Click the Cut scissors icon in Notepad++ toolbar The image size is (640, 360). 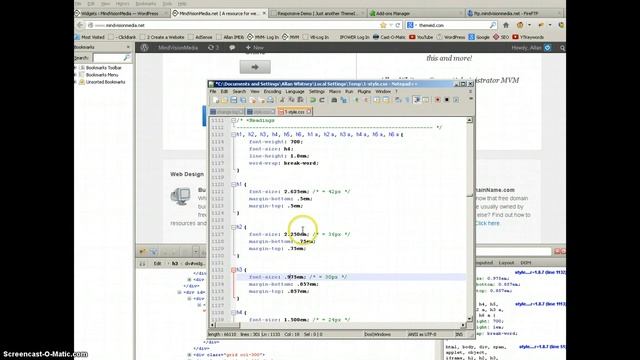[282, 100]
